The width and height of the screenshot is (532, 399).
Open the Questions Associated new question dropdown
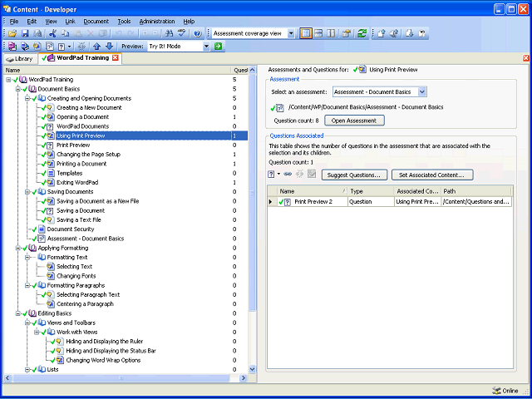pos(279,174)
